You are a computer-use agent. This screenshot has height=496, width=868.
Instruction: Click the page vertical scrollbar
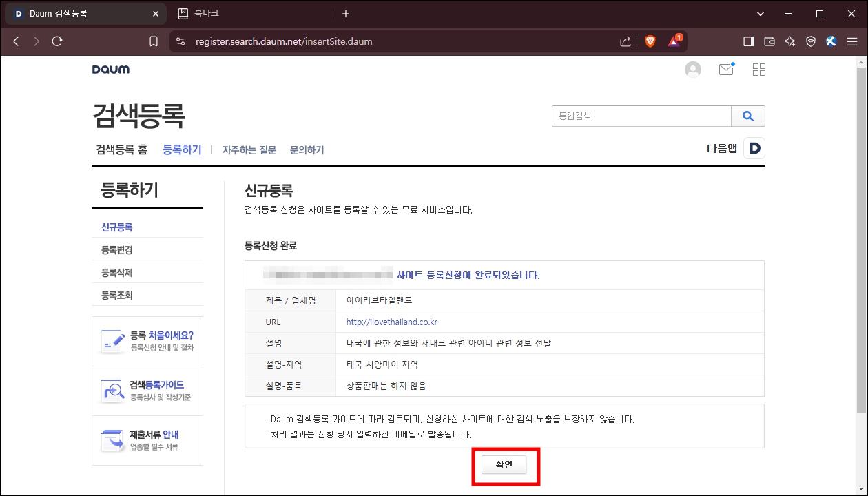click(862, 241)
